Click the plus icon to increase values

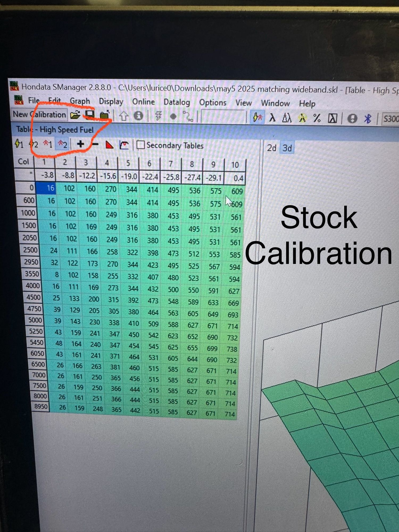coord(80,144)
